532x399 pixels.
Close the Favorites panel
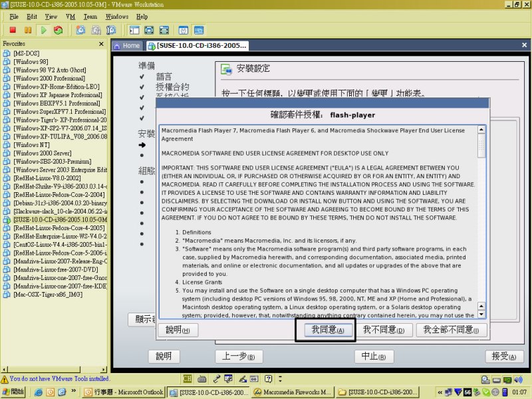[101, 44]
